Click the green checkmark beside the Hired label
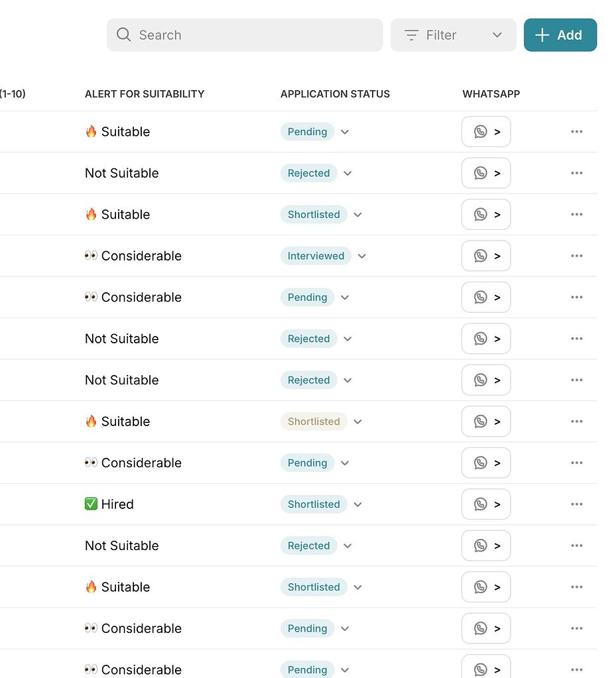Screen dimensions: 616x678 point(90,504)
